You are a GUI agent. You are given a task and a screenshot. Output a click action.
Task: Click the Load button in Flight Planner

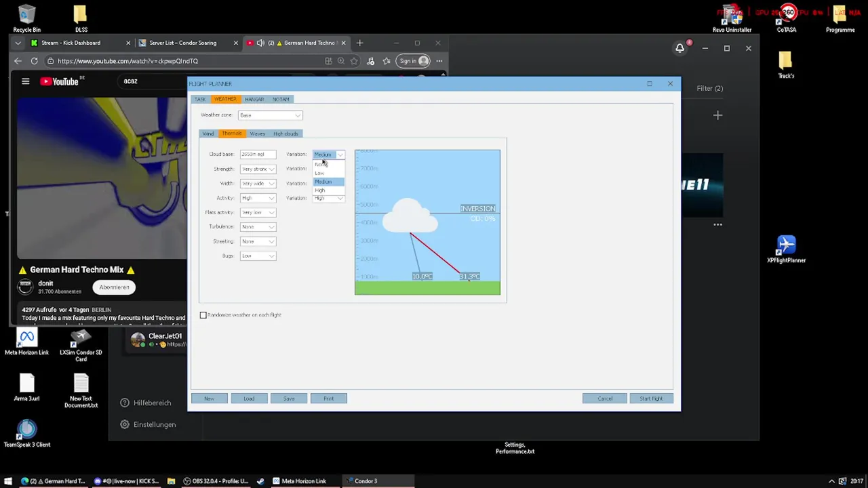pyautogui.click(x=249, y=399)
